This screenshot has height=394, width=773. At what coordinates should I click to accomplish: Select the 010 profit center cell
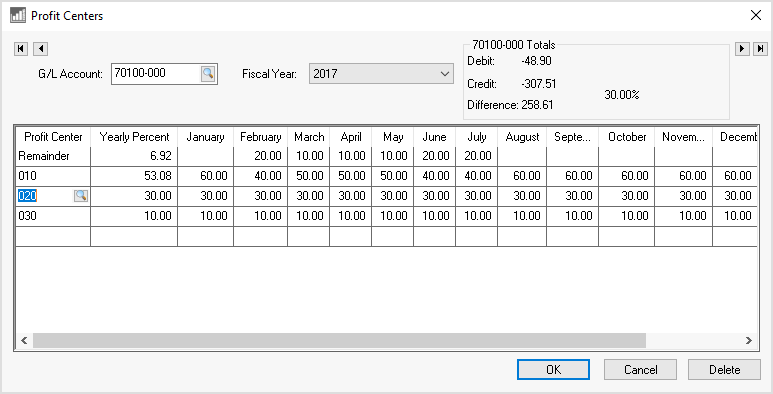coord(53,176)
